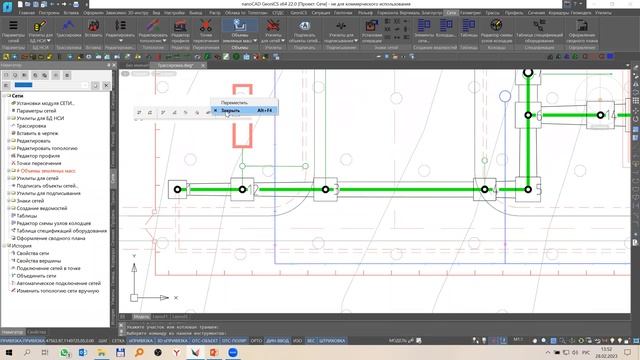Click Таблица спецификаций оборудования tree item

point(62,231)
